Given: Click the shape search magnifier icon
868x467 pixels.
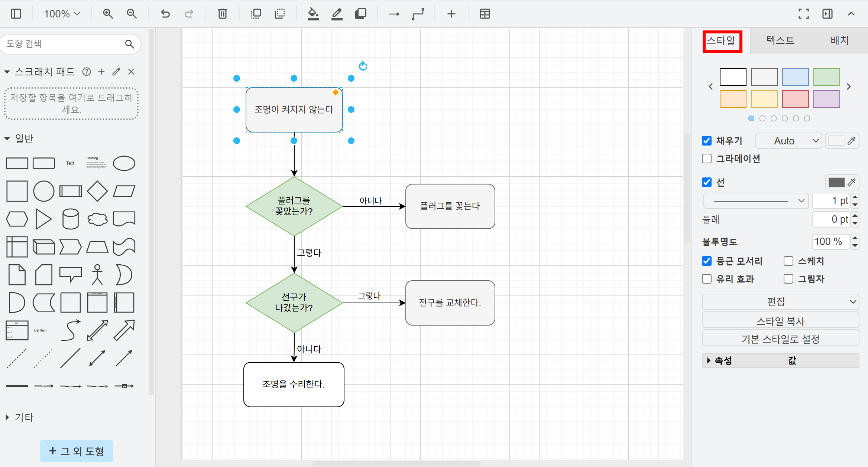Looking at the screenshot, I should tap(129, 44).
